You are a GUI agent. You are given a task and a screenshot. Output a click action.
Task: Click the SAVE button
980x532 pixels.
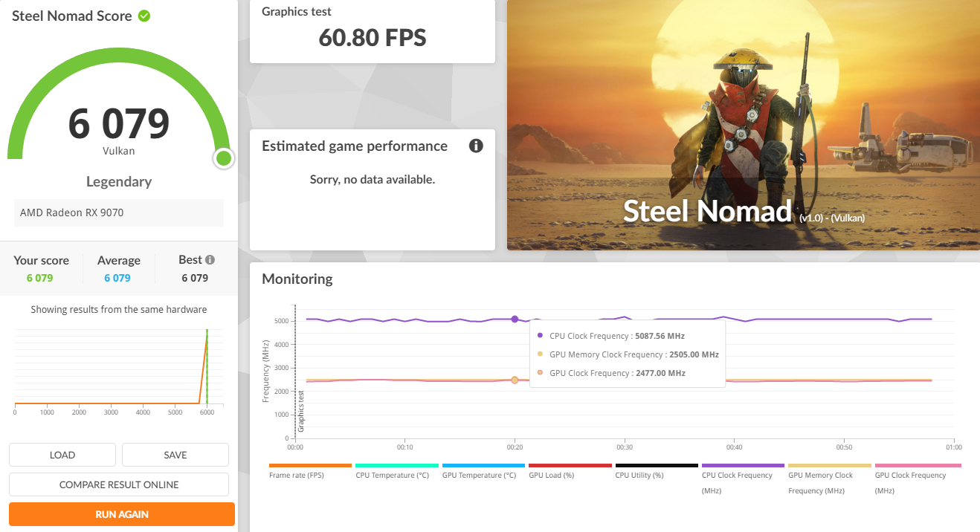point(175,454)
